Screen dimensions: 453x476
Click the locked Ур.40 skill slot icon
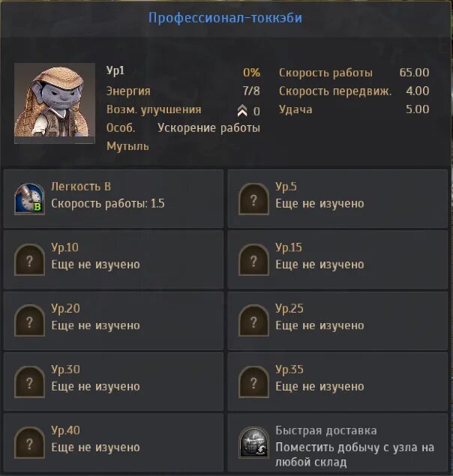[29, 442]
